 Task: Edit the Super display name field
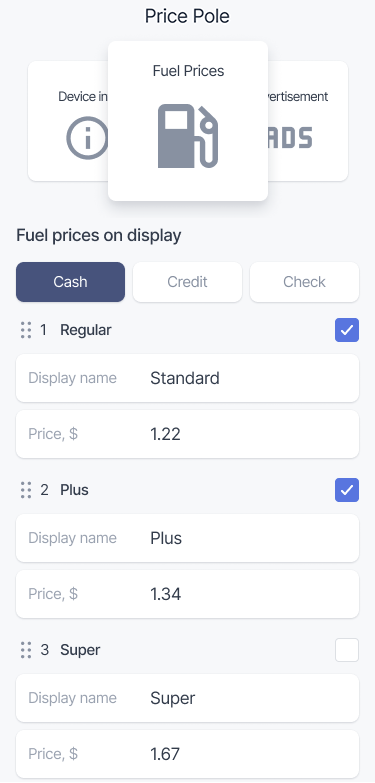187,698
